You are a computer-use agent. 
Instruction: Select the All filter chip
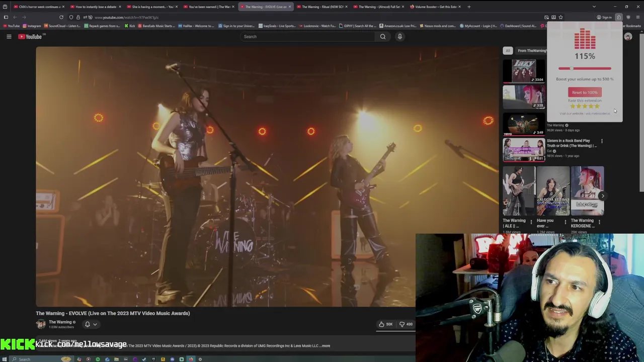pos(508,50)
